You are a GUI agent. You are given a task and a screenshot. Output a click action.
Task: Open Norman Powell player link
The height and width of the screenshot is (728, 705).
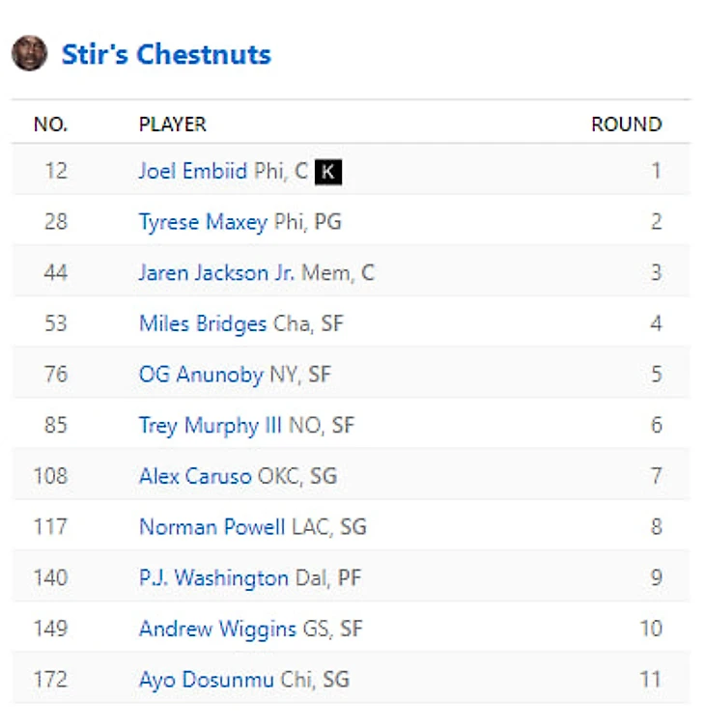point(211,527)
